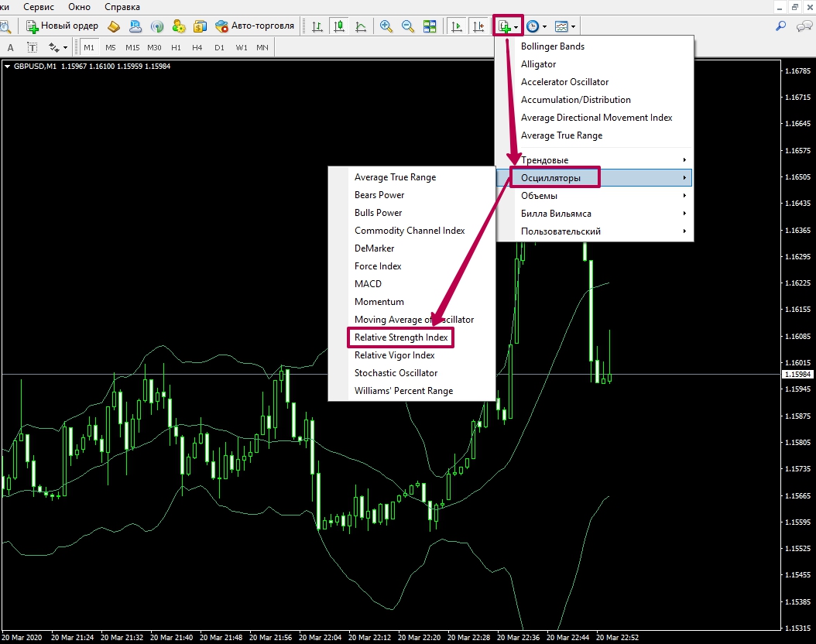Open the chart templates dropdown

(x=564, y=26)
